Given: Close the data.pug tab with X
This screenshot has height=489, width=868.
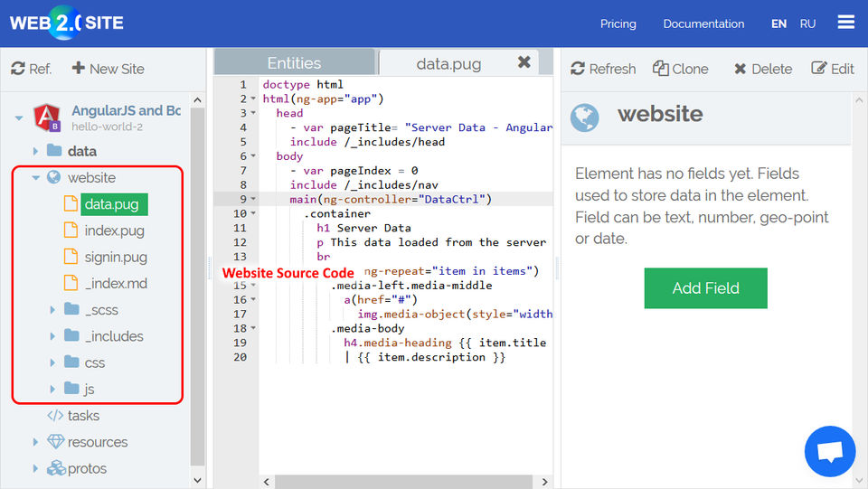Looking at the screenshot, I should [524, 62].
